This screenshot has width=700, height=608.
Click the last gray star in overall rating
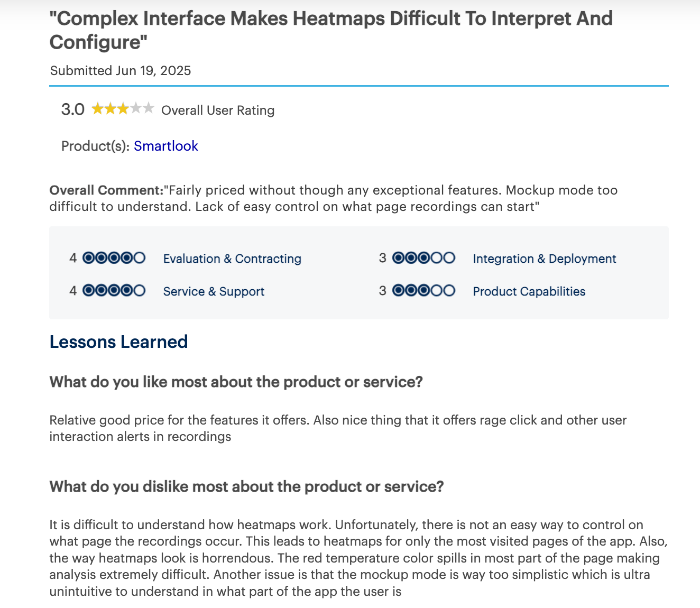tap(149, 109)
